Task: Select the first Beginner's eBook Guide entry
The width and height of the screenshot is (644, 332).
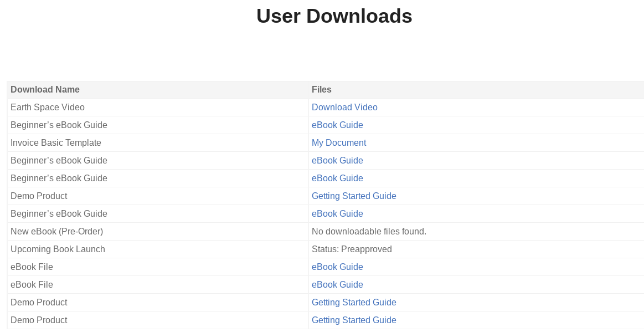Action: (59, 125)
